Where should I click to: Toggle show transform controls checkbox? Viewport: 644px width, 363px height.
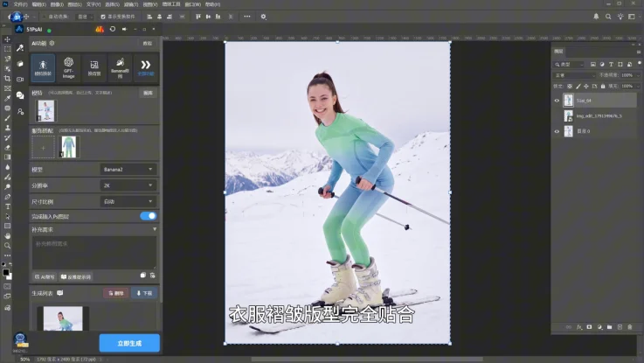tap(103, 17)
